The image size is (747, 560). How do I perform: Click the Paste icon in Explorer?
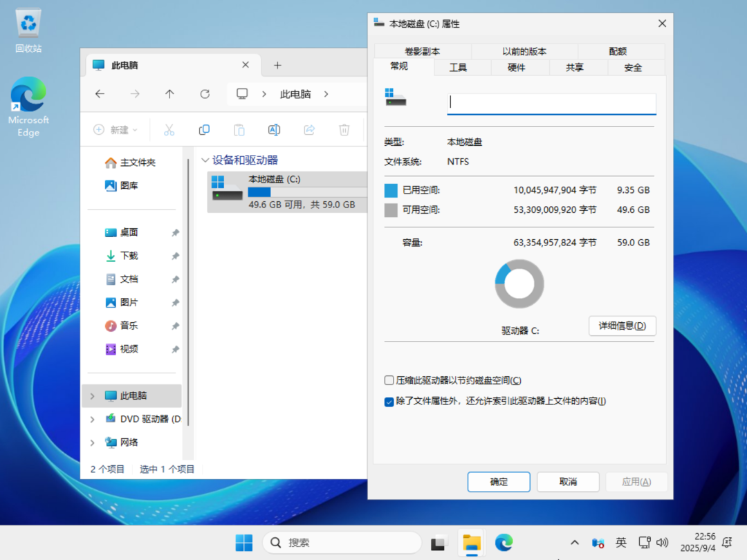239,130
